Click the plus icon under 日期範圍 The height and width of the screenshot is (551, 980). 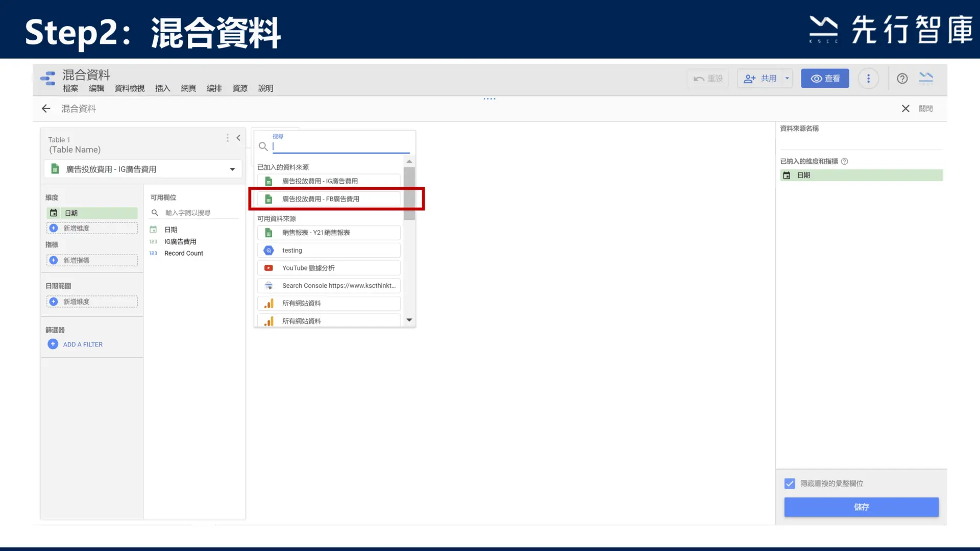pos(54,302)
